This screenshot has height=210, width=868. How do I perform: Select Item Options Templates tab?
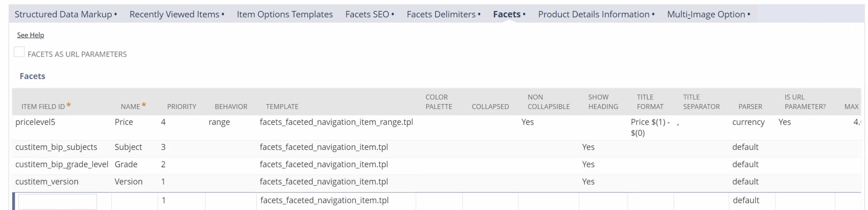coord(285,14)
